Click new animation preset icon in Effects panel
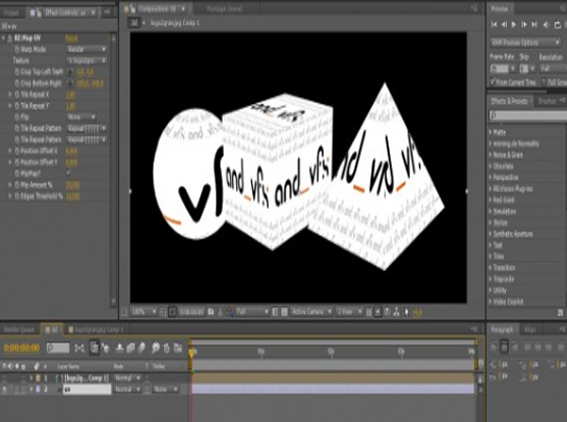This screenshot has width=567, height=422. 560,312
